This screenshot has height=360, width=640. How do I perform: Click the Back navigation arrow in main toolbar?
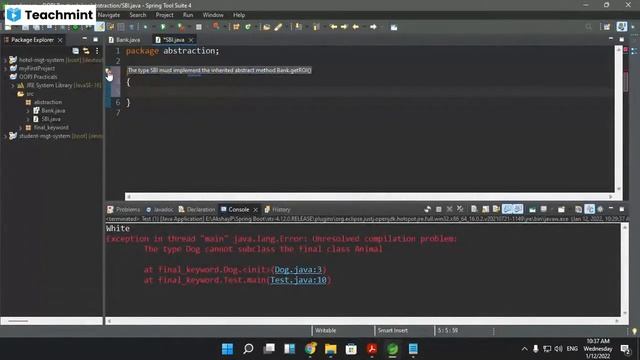[x=356, y=27]
